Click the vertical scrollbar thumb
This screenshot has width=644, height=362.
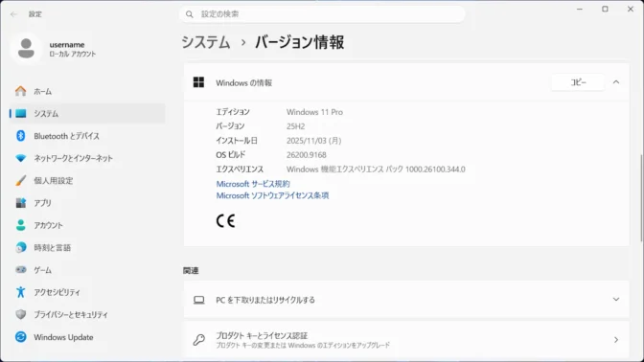[641, 198]
